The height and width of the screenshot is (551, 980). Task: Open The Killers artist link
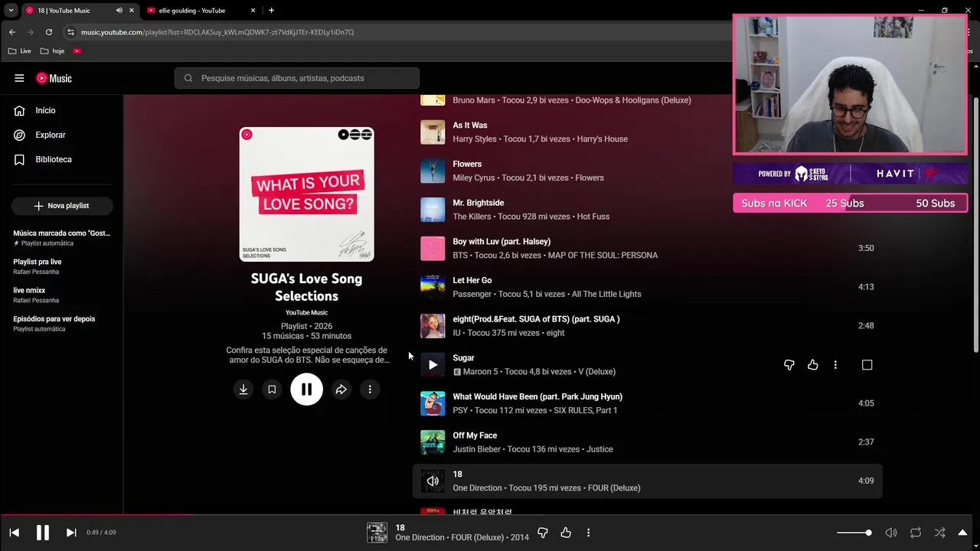tap(472, 217)
